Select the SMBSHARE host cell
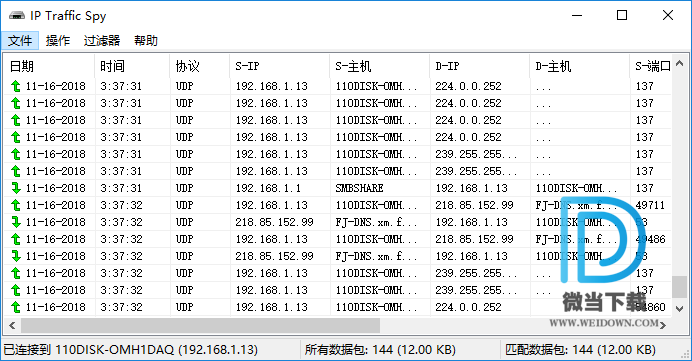Image resolution: width=692 pixels, height=361 pixels. (359, 188)
